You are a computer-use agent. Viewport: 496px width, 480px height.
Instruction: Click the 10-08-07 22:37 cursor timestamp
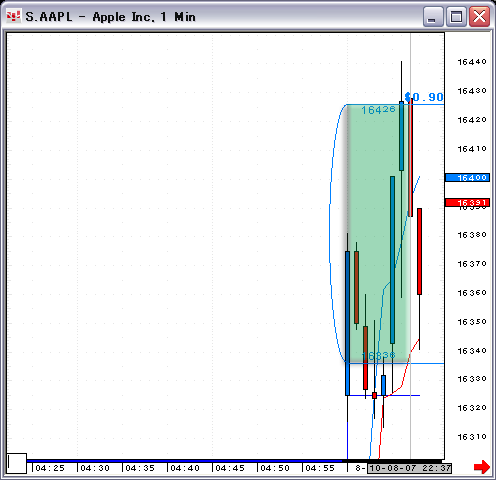pos(409,468)
